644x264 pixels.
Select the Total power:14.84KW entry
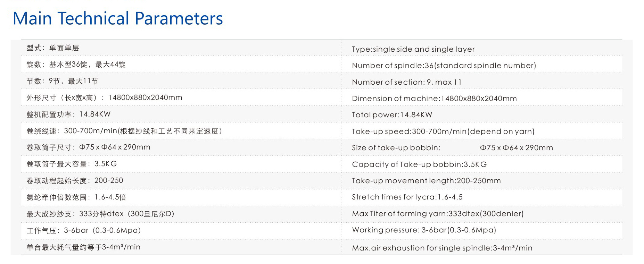point(392,115)
